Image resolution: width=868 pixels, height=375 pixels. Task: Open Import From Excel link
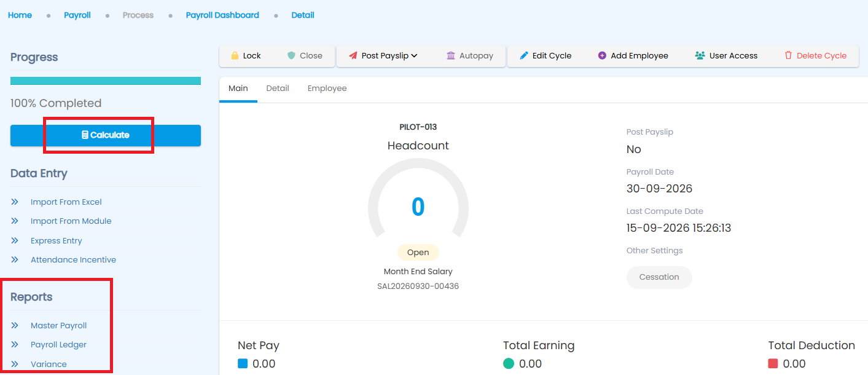tap(66, 202)
